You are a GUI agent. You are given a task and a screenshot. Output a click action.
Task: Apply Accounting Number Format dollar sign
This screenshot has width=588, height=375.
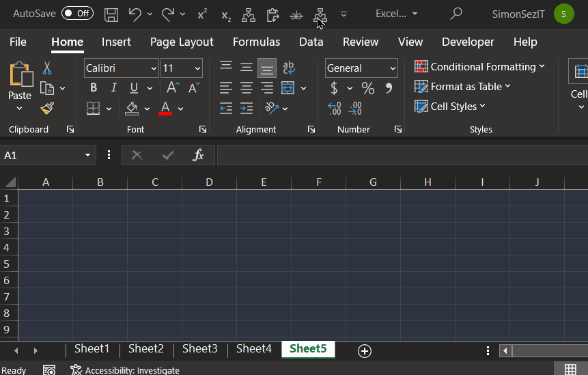point(334,89)
